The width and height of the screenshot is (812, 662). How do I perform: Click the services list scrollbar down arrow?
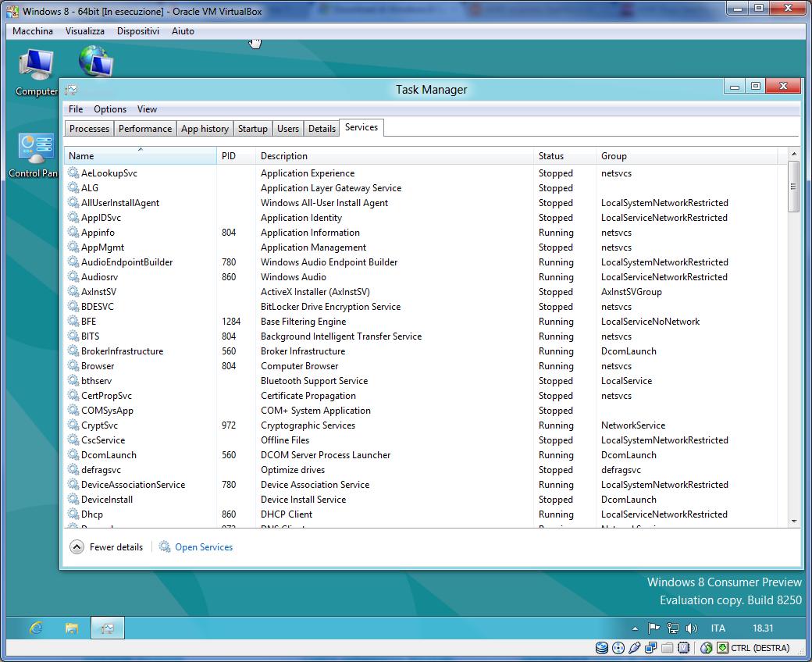pyautogui.click(x=793, y=521)
